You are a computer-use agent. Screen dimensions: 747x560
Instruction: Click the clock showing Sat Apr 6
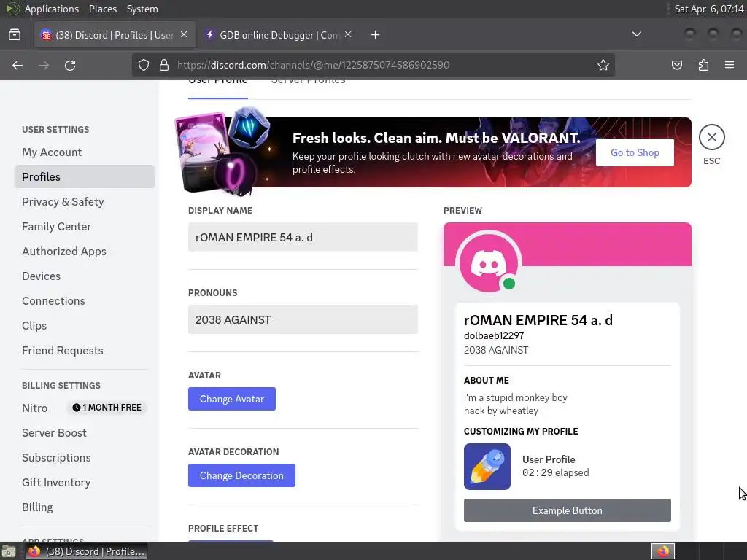(708, 9)
